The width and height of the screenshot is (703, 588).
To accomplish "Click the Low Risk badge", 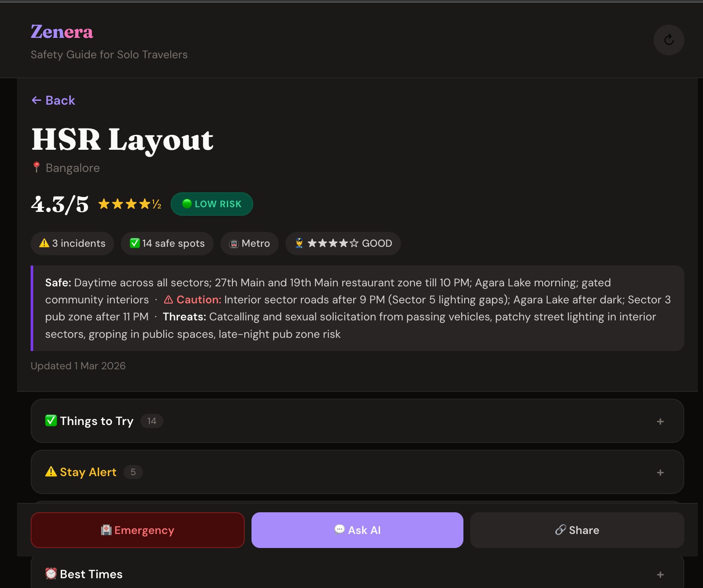I will [211, 204].
